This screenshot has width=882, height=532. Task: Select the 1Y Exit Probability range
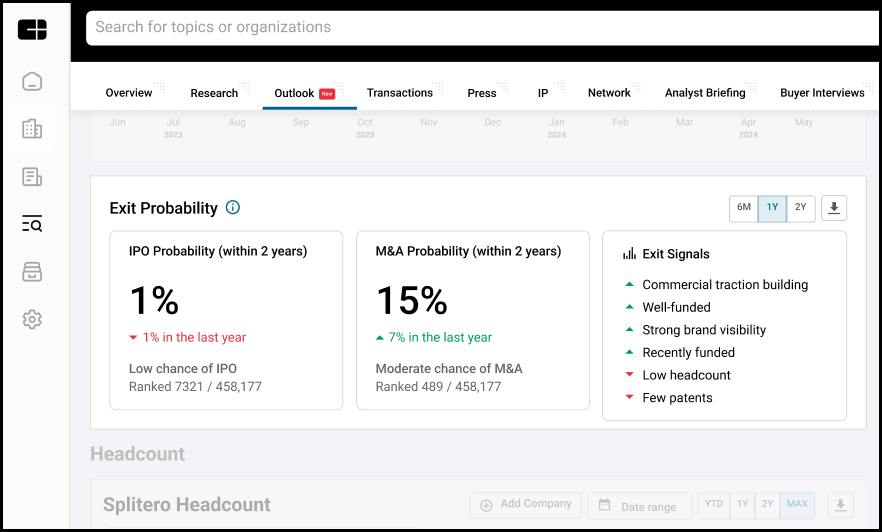click(772, 208)
